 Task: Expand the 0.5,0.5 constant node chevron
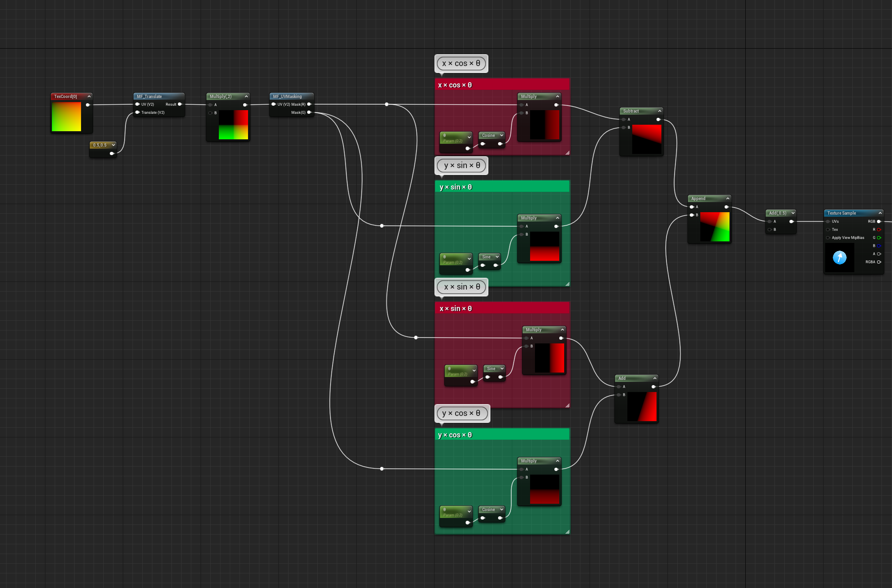(x=113, y=145)
